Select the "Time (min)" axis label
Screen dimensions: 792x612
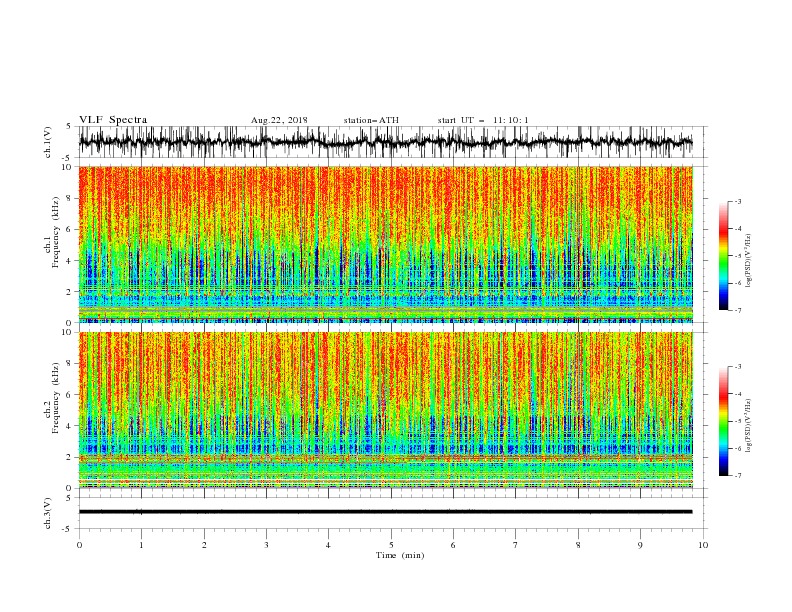point(400,555)
